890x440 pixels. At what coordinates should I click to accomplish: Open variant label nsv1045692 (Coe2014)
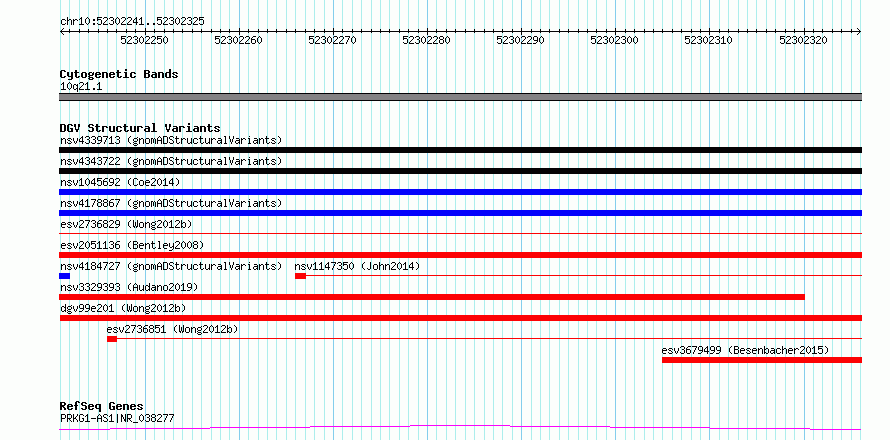(x=120, y=182)
